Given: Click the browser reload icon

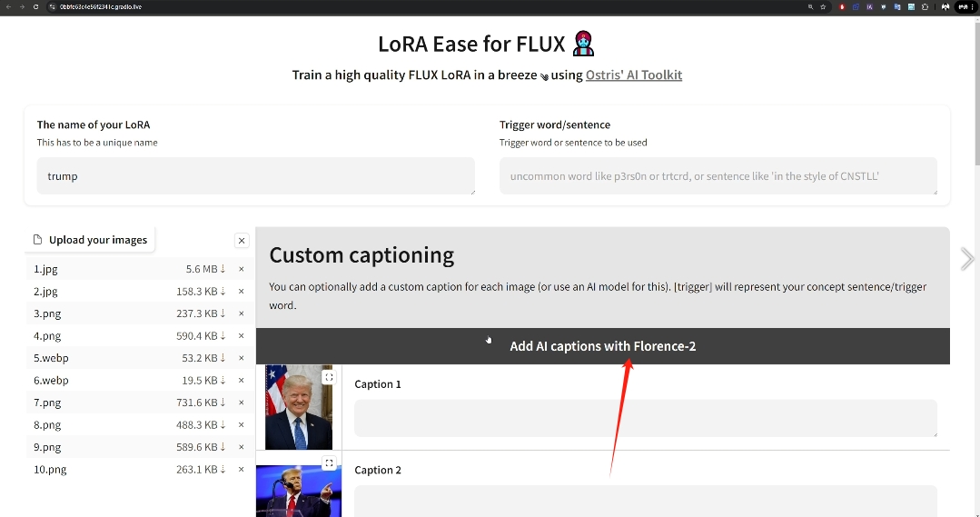Looking at the screenshot, I should pos(35,7).
